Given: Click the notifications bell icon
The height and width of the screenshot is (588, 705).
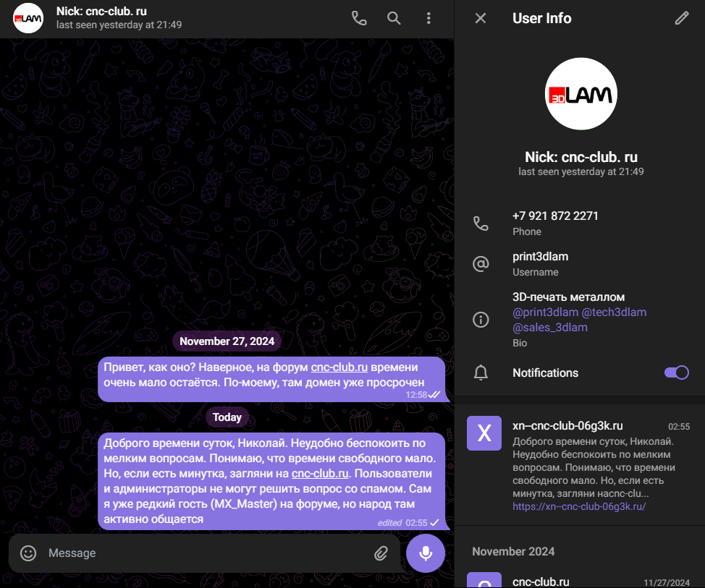Looking at the screenshot, I should tap(481, 372).
